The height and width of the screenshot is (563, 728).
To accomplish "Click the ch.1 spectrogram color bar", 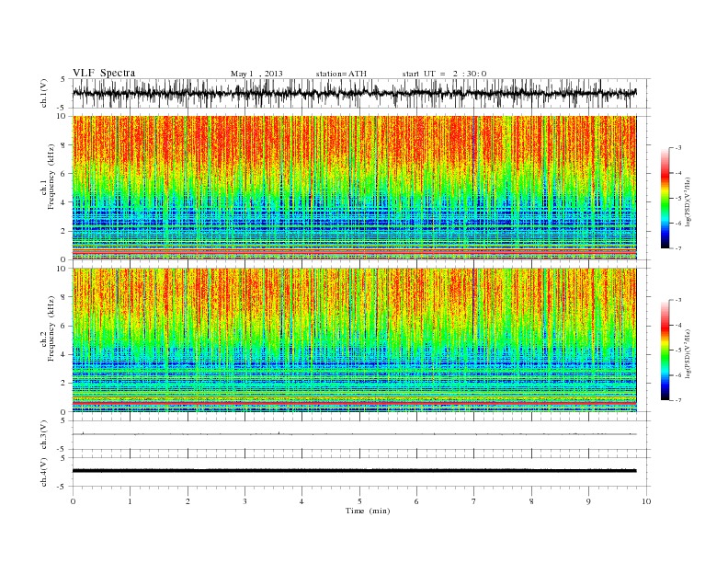I will click(665, 198).
